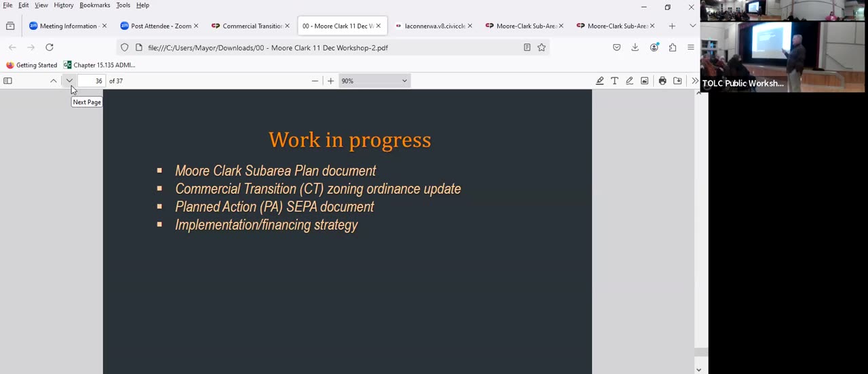Zoom out the PDF document
This screenshot has height=374, width=868.
click(315, 81)
